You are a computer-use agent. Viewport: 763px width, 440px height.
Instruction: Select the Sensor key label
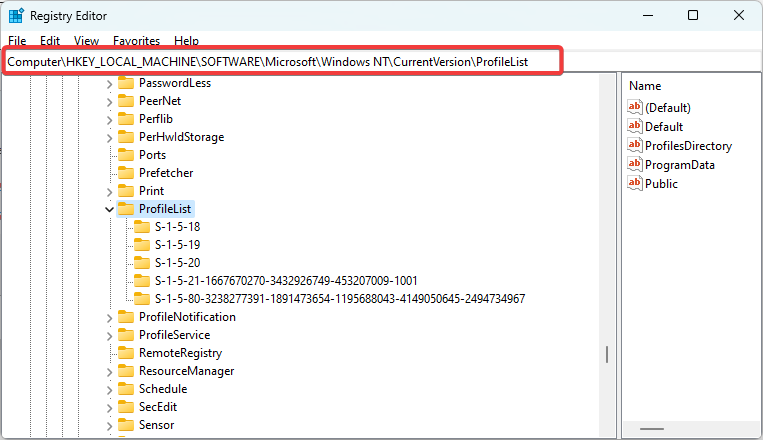(156, 425)
